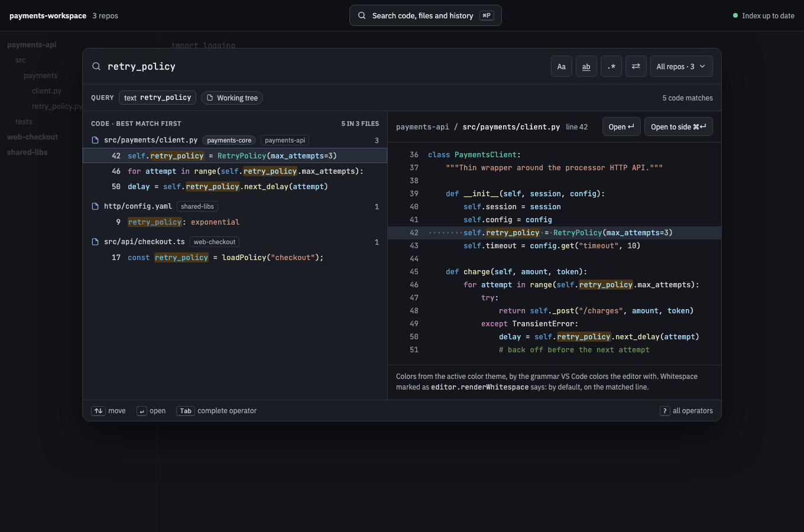The image size is (804, 532).
Task: Select shared-libs repo in the sidebar tree
Action: (27, 153)
